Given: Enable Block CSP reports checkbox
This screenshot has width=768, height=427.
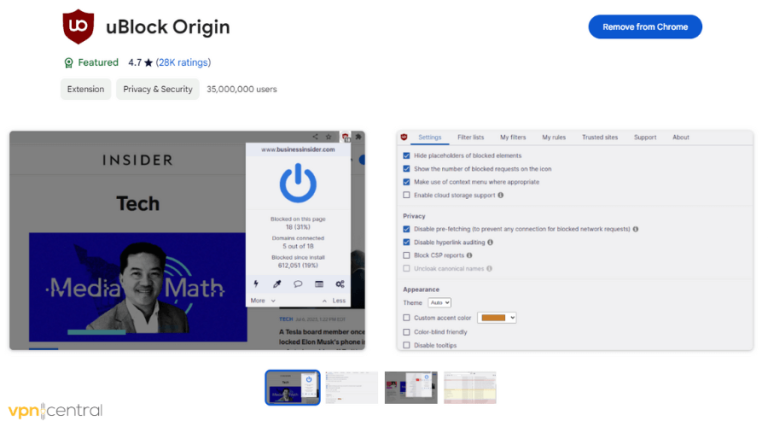Looking at the screenshot, I should tap(407, 255).
